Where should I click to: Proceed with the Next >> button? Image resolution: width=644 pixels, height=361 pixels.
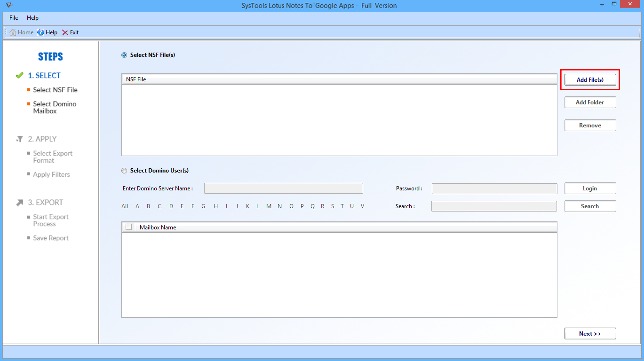pyautogui.click(x=590, y=334)
